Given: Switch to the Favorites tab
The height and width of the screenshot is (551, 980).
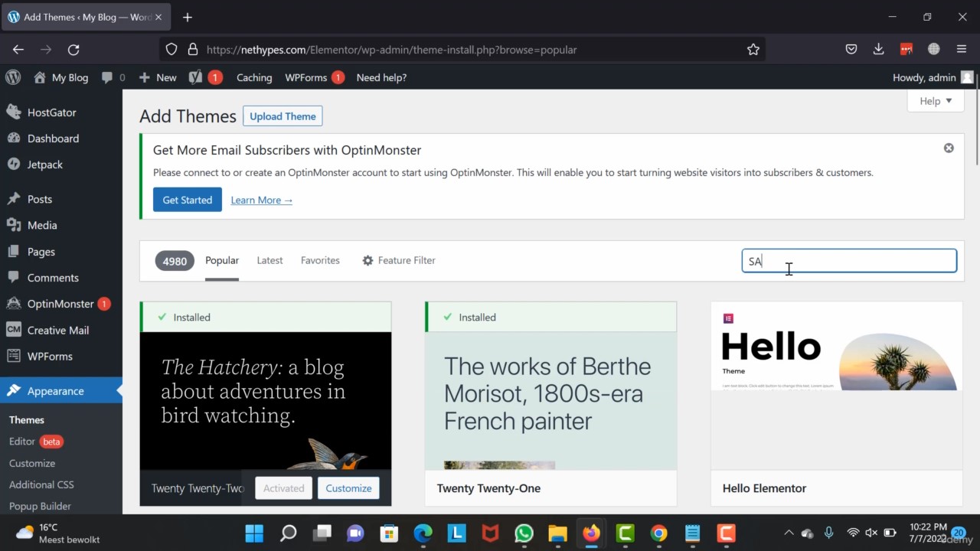Looking at the screenshot, I should coord(320,260).
